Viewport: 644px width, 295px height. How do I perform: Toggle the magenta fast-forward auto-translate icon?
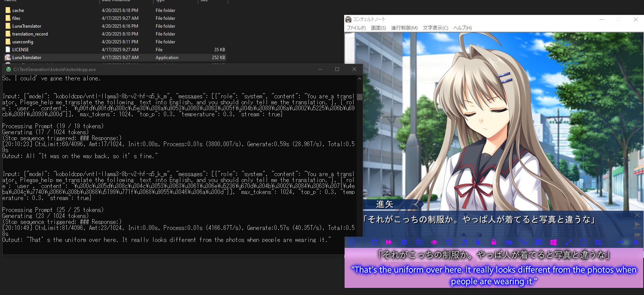click(389, 242)
